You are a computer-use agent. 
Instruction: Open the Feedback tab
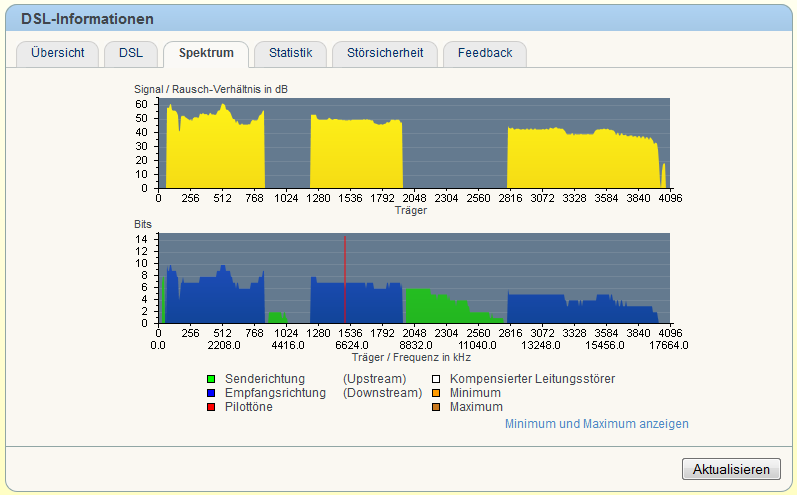point(485,53)
